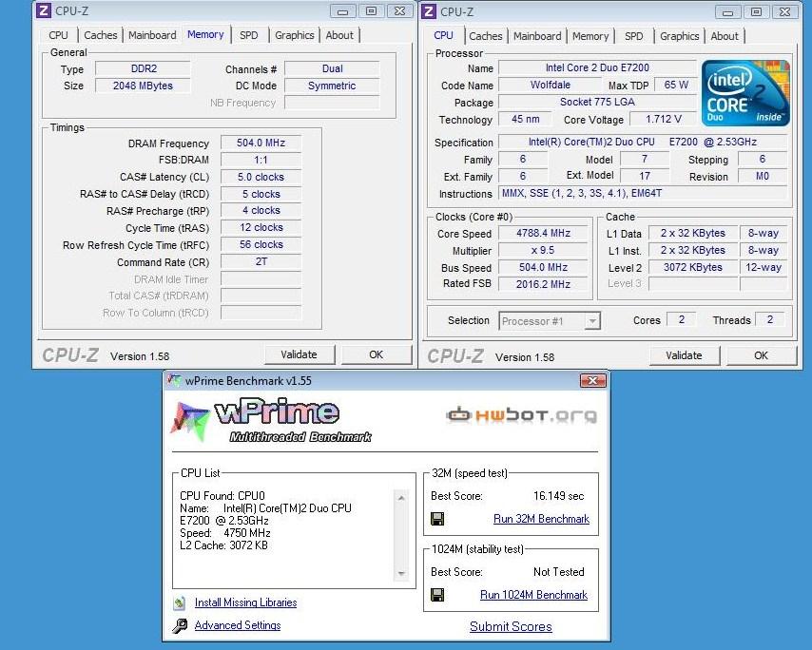Click Submit Scores link
The width and height of the screenshot is (812, 650).
coord(511,626)
